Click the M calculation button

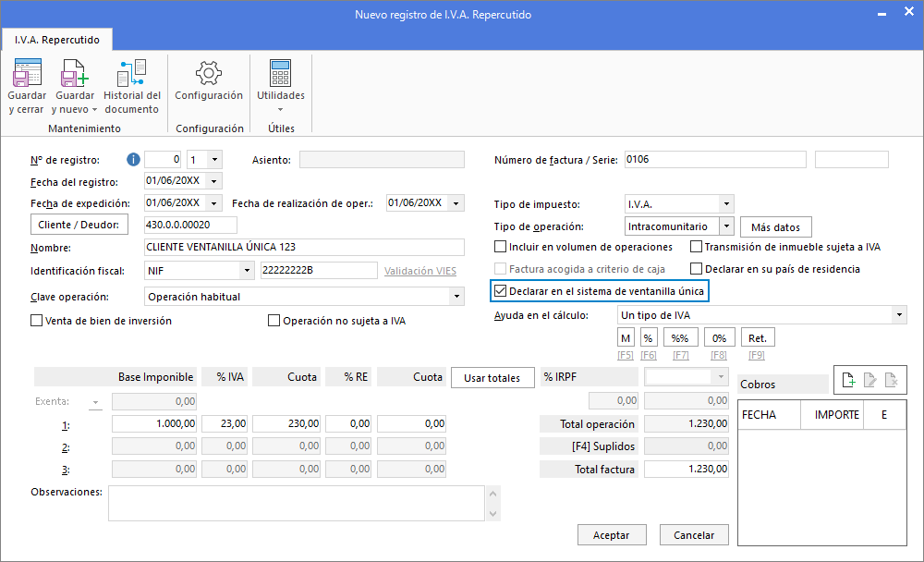point(626,338)
